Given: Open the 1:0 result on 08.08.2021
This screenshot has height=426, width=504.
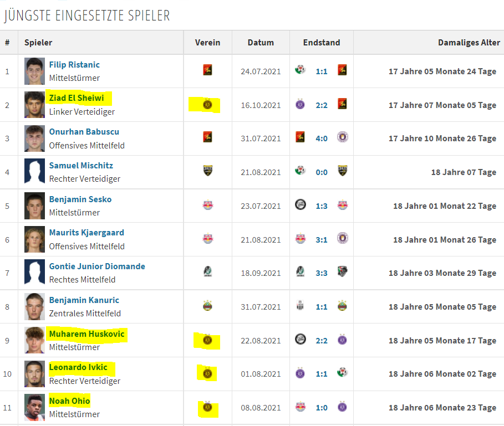Looking at the screenshot, I should tap(322, 408).
